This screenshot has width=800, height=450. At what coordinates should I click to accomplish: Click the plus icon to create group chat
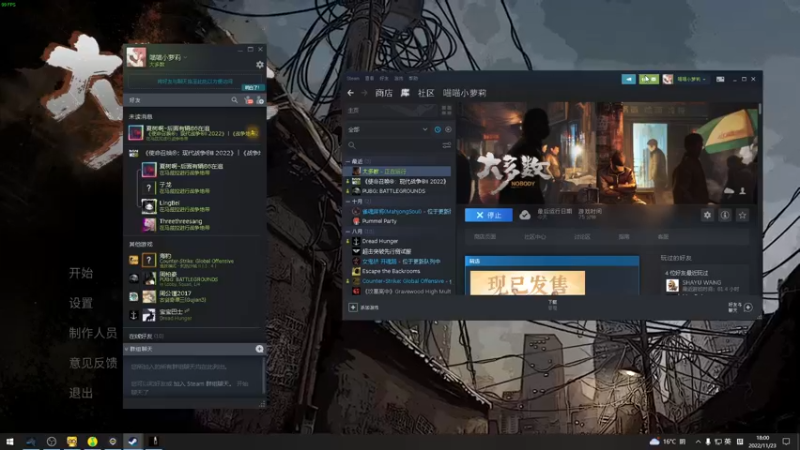click(259, 349)
